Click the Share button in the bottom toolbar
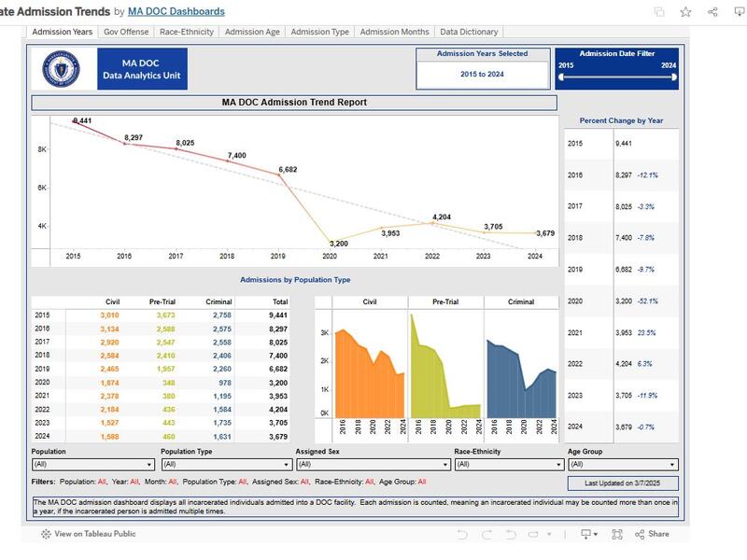The image size is (747, 560). coord(652,534)
